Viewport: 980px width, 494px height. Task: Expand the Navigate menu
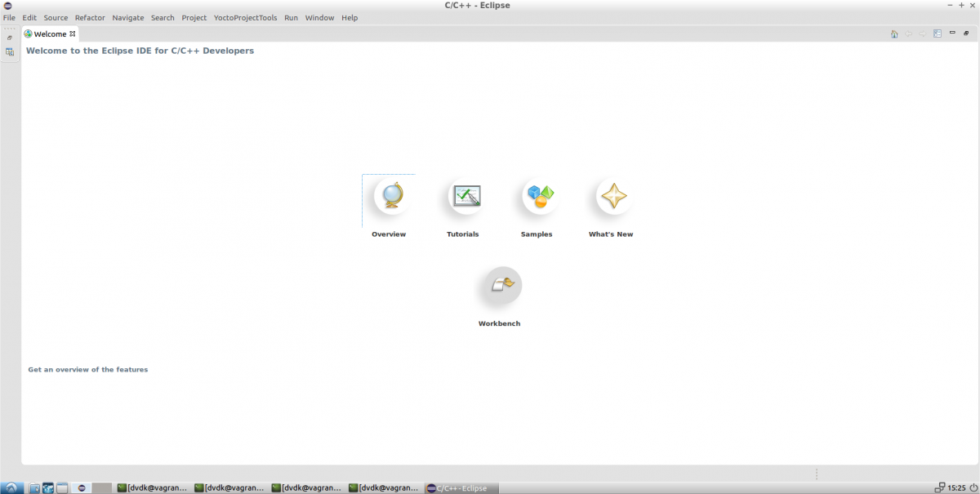127,17
